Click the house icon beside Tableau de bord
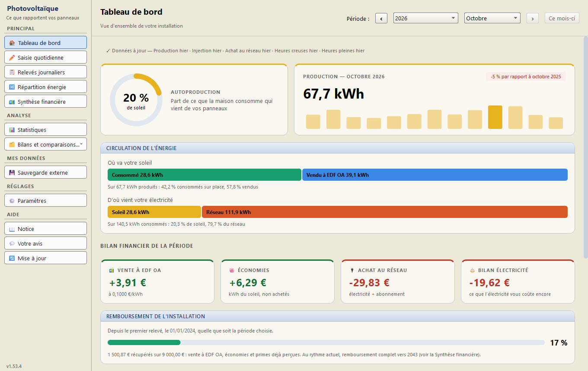Viewport: 588px width, 371px height. click(x=12, y=43)
